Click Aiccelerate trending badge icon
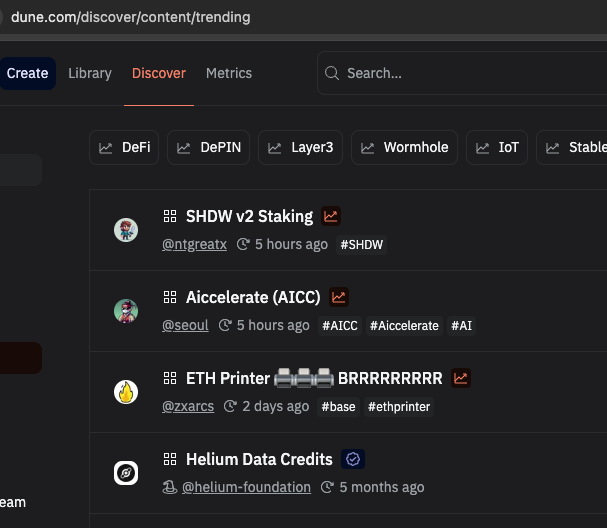 [339, 297]
